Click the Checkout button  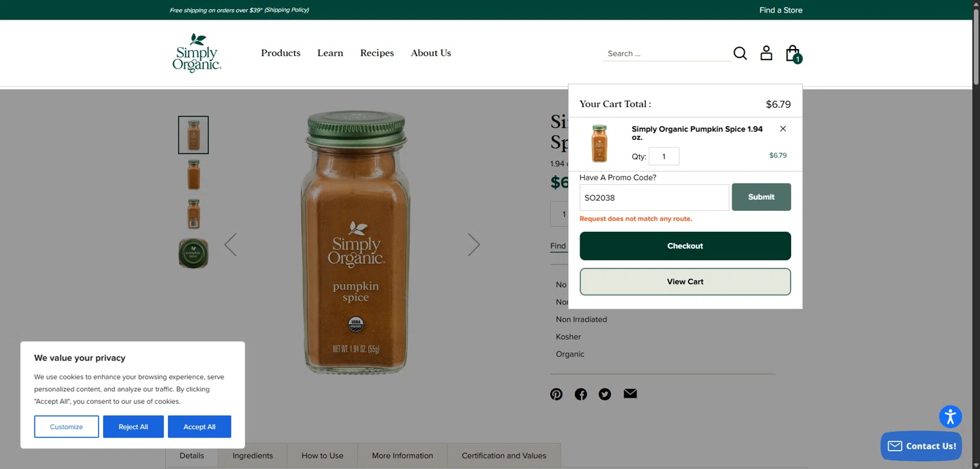(685, 246)
